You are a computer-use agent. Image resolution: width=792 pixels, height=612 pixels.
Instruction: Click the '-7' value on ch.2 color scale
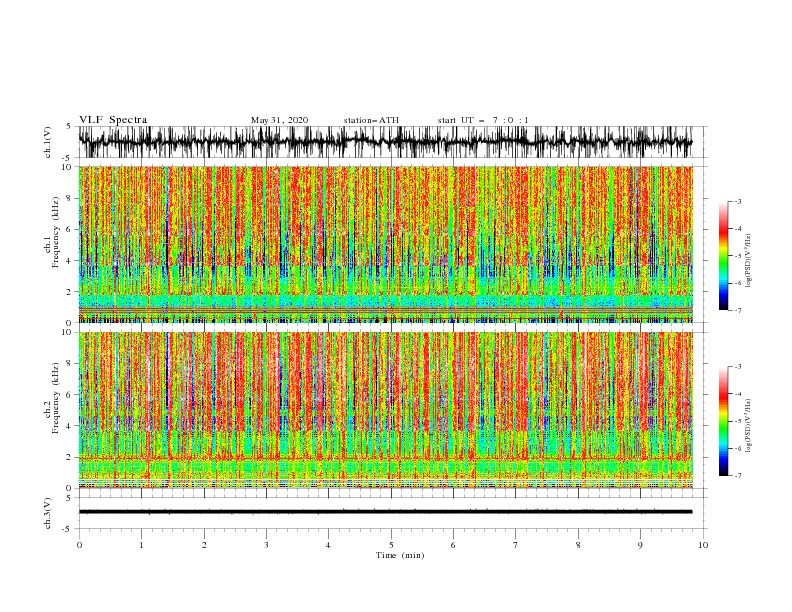(x=738, y=476)
